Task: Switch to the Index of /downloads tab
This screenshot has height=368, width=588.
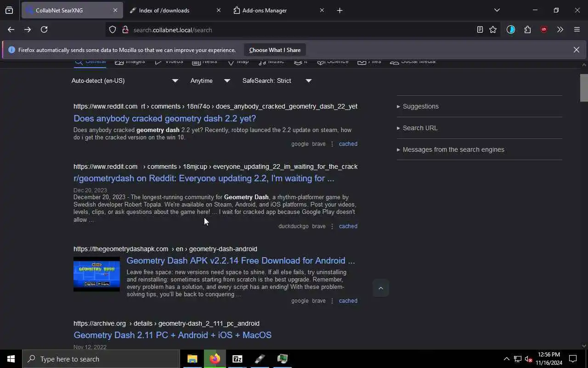Action: 175,10
